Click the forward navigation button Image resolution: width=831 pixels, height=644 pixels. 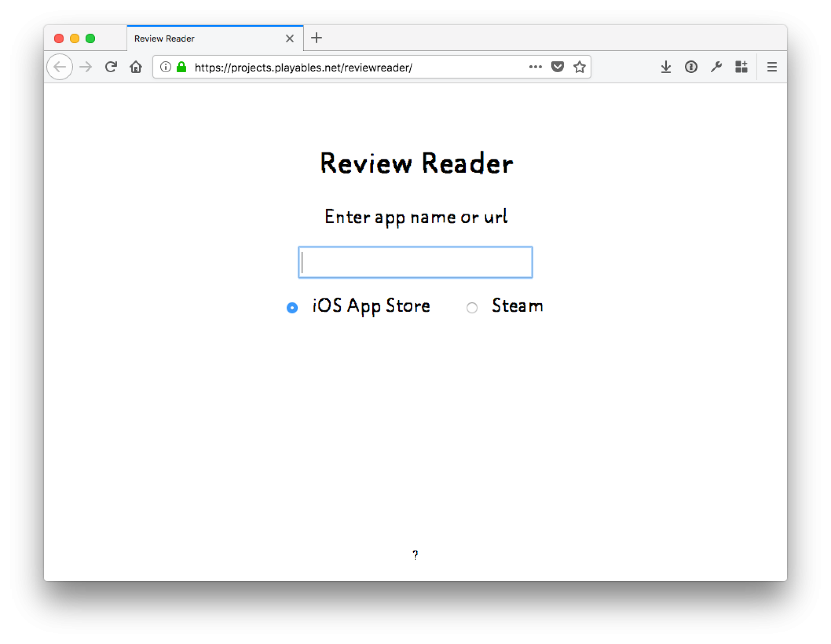click(x=85, y=67)
